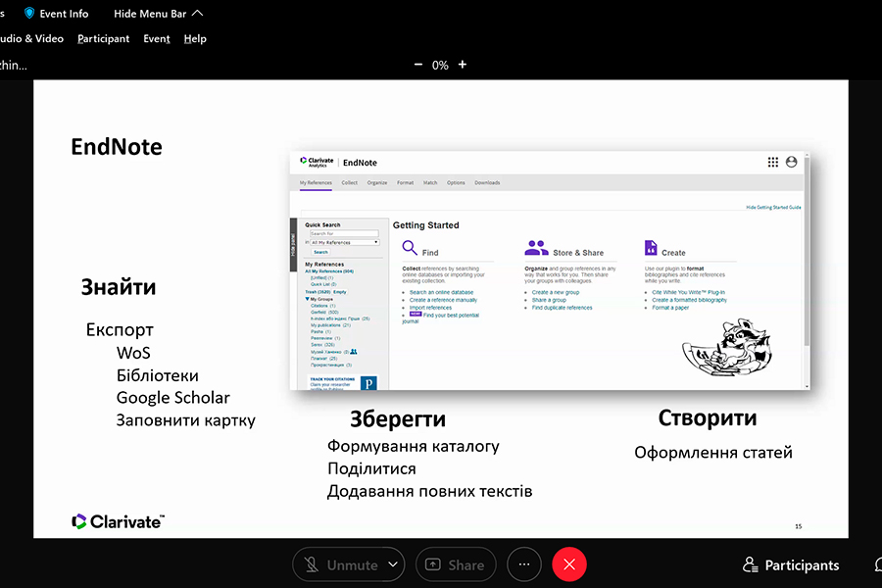Open the chat bubble icon at right edge
This screenshot has width=882, height=588.
click(x=876, y=564)
